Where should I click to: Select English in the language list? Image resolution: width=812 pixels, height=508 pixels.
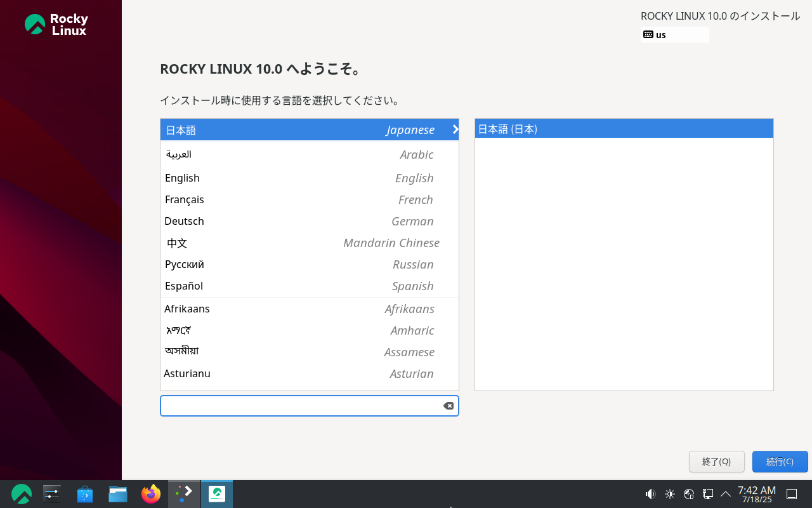[310, 178]
